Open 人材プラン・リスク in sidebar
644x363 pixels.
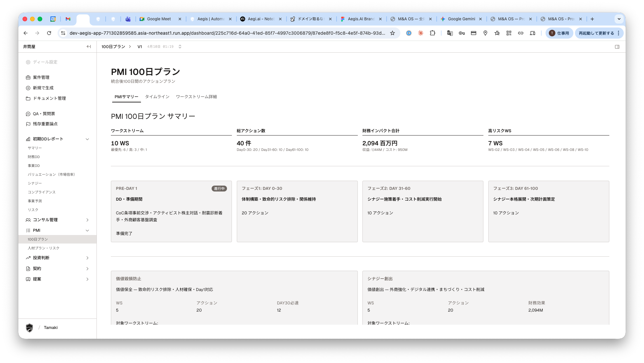pos(44,248)
